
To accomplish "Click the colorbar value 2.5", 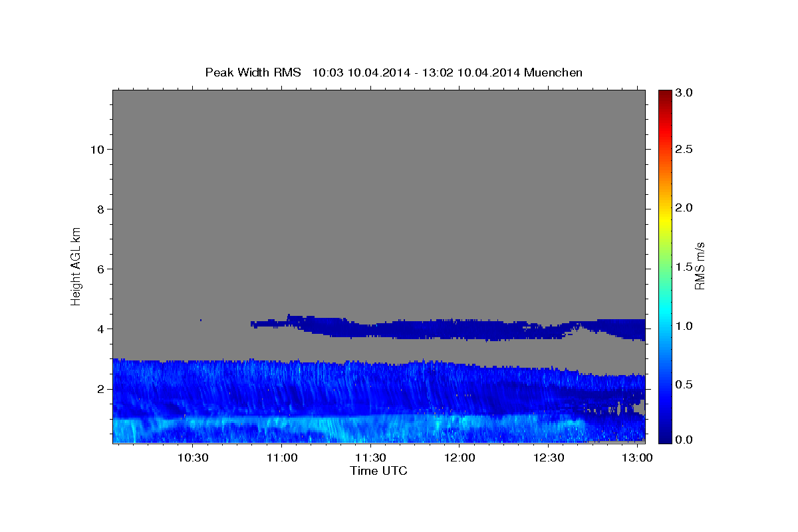I will pos(684,149).
